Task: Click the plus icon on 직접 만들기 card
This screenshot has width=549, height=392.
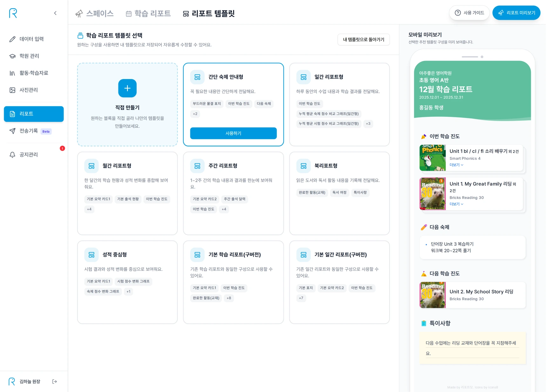Action: tap(127, 88)
